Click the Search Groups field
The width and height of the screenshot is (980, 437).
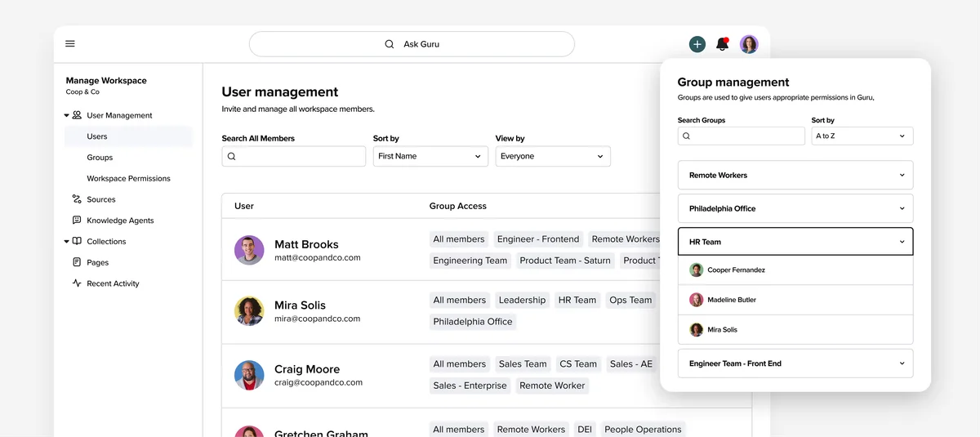(x=742, y=136)
